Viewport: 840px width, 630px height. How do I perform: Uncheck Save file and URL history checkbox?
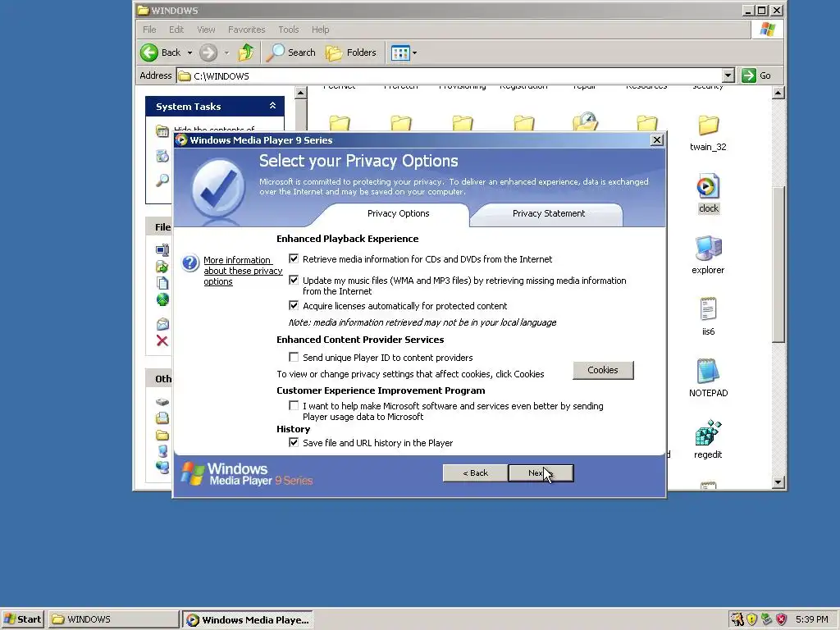294,442
